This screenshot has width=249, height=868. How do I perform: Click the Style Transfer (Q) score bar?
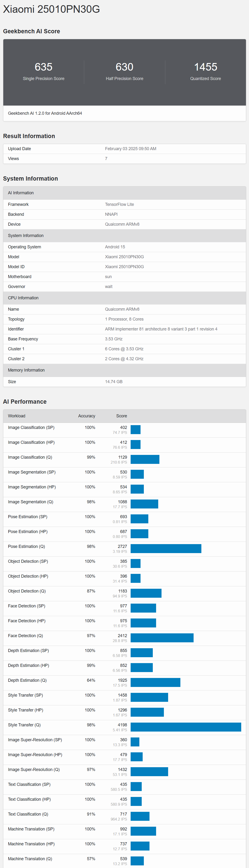[x=186, y=727]
